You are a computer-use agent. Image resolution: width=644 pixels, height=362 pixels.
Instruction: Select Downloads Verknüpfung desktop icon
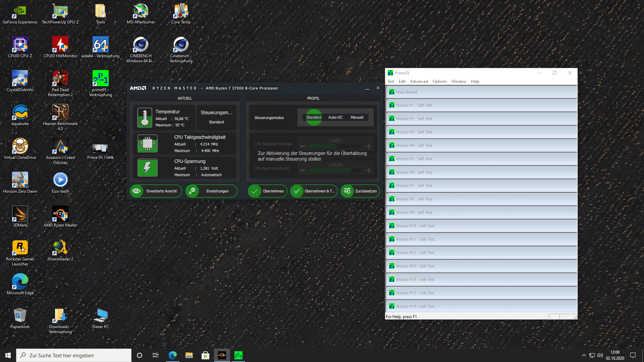pyautogui.click(x=60, y=321)
